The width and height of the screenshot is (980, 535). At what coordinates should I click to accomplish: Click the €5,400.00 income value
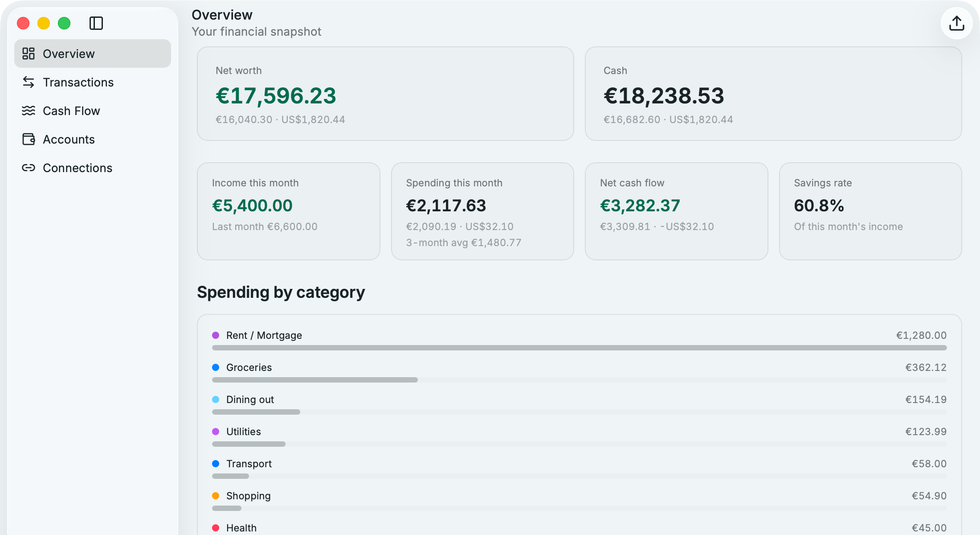252,206
